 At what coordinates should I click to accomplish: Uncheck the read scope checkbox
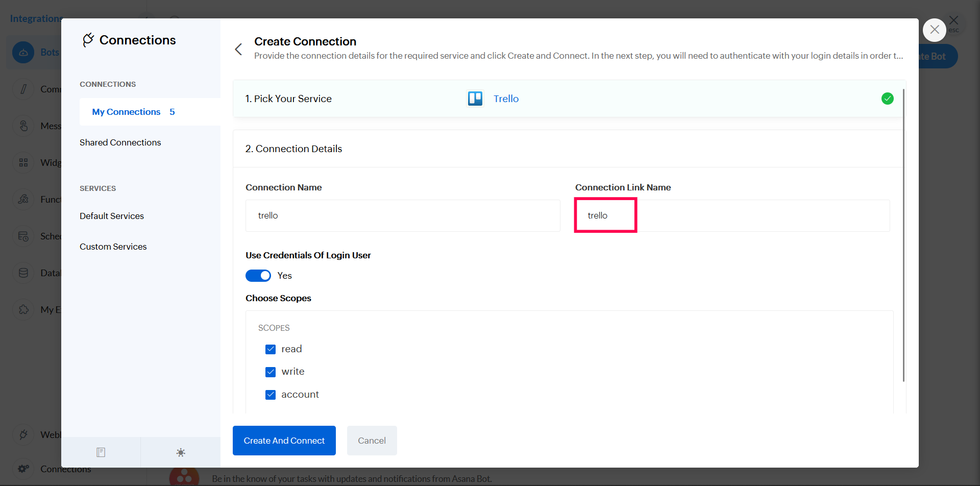(271, 349)
